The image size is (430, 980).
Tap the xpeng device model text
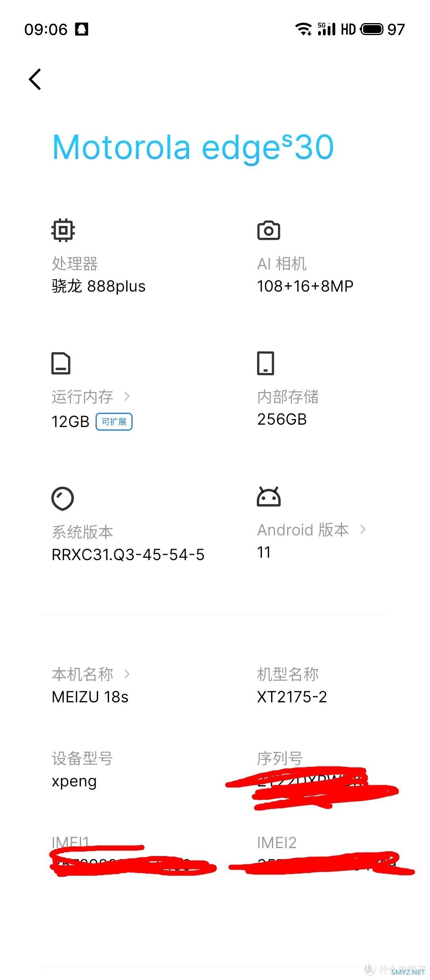73,781
